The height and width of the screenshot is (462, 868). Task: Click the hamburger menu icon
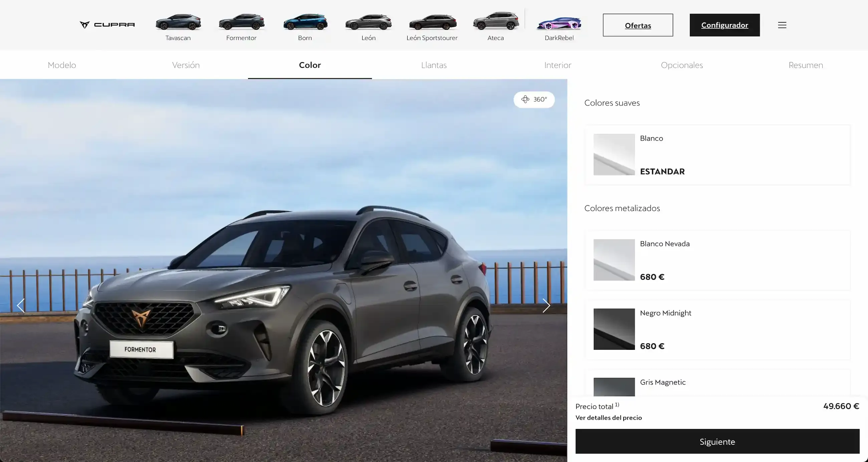782,25
